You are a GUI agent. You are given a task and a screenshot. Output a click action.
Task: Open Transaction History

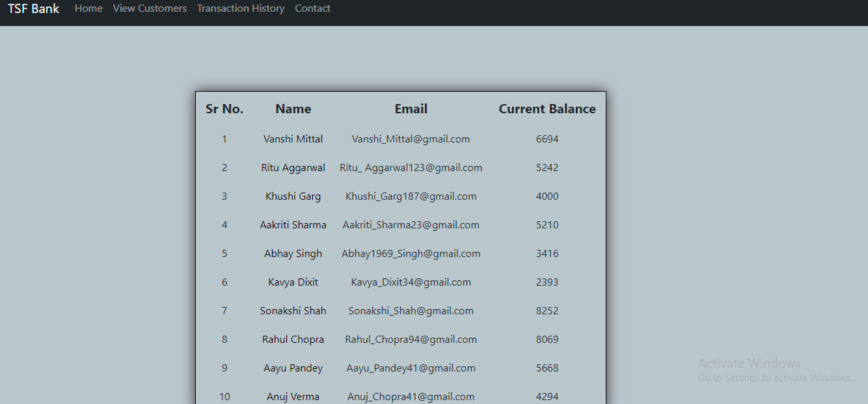pyautogui.click(x=241, y=8)
